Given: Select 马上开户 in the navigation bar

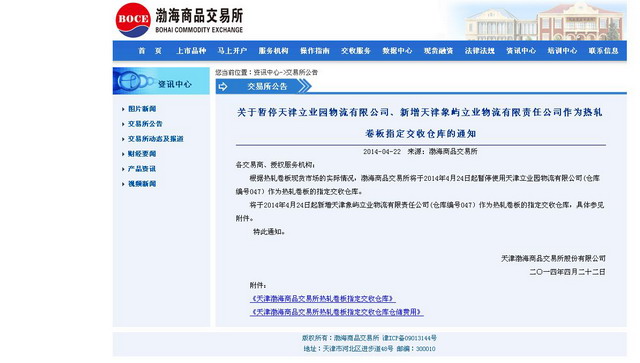Looking at the screenshot, I should (232, 51).
